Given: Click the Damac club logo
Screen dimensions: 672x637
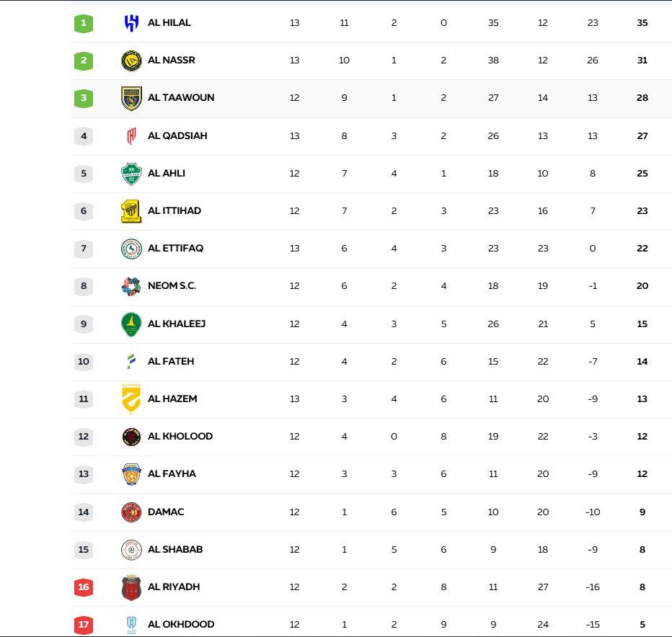Looking at the screenshot, I should pos(131,512).
